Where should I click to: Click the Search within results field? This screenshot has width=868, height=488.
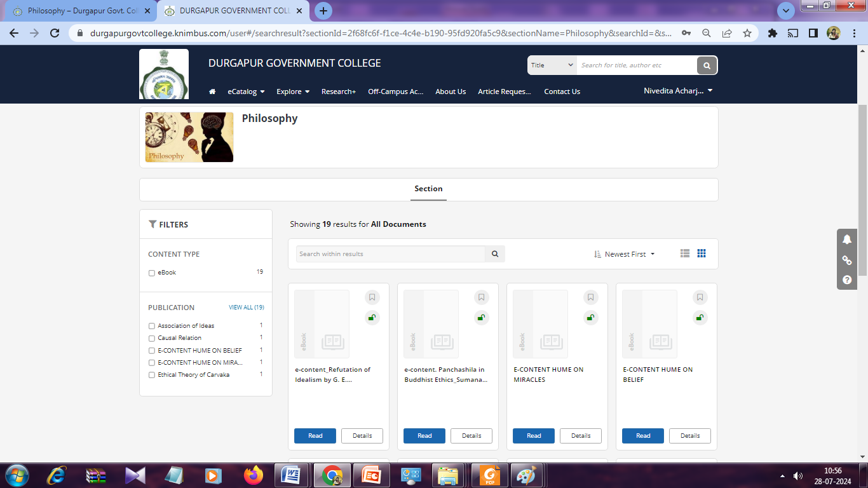tap(390, 254)
